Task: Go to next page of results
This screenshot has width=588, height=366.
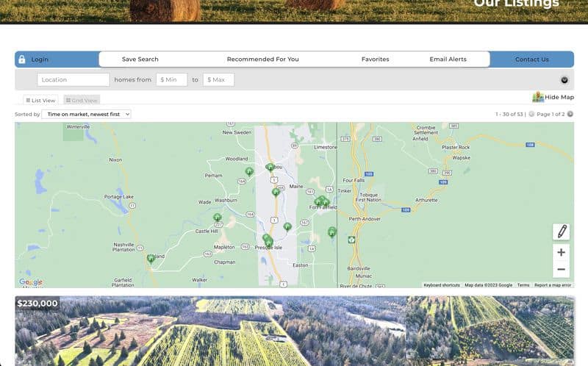Action: click(570, 114)
